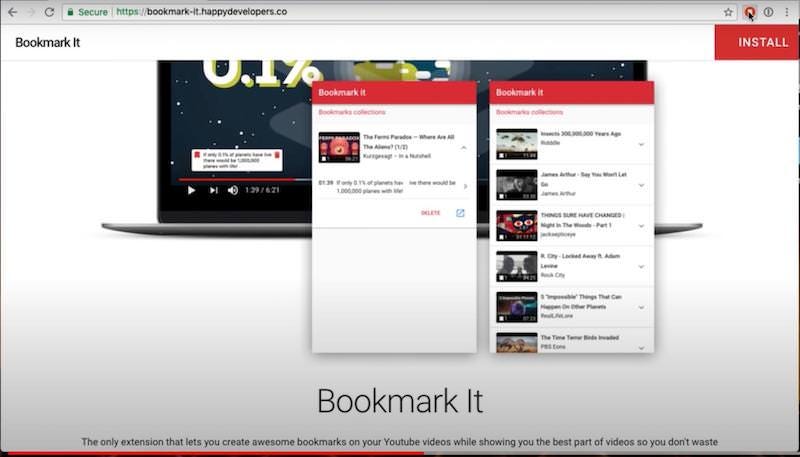Click the red video progress bar
The width and height of the screenshot is (800, 457).
click(x=237, y=180)
